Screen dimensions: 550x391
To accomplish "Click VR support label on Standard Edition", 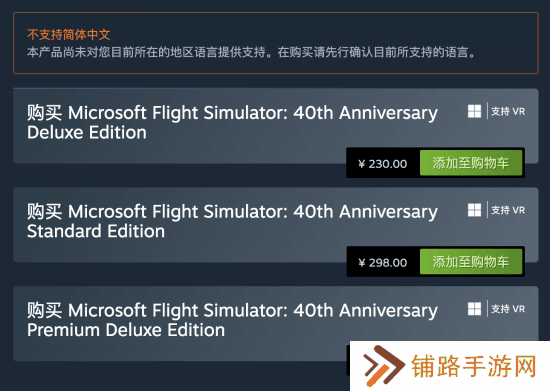I will (508, 210).
